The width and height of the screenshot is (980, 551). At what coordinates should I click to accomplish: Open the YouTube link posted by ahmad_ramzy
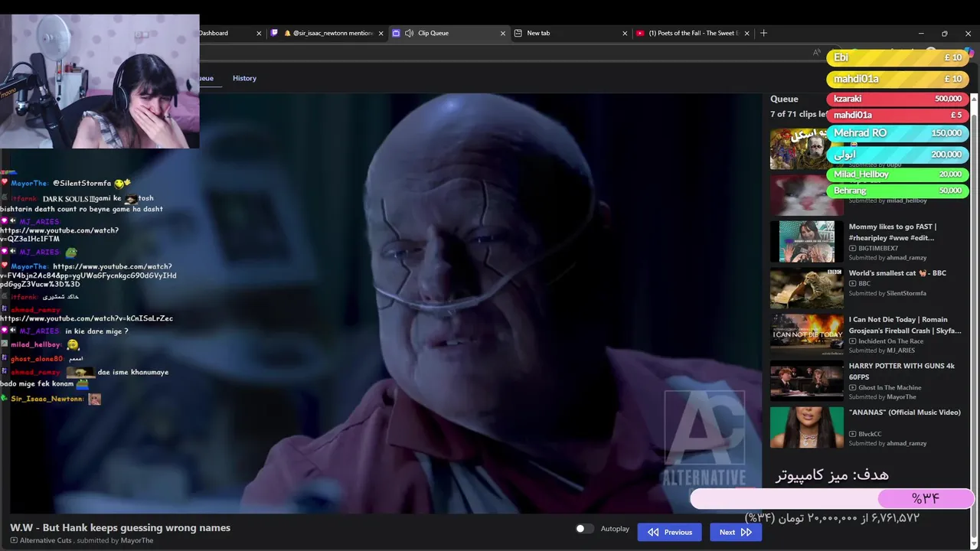pos(87,318)
